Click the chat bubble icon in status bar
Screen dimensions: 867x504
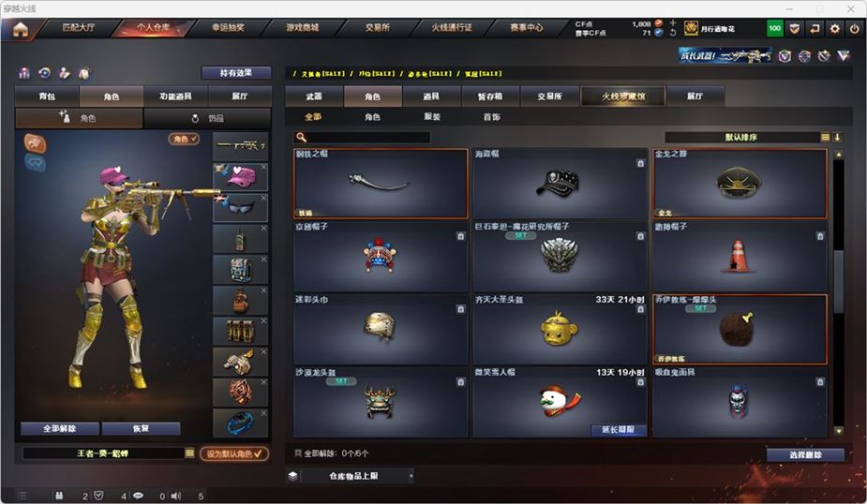pyautogui.click(x=138, y=496)
